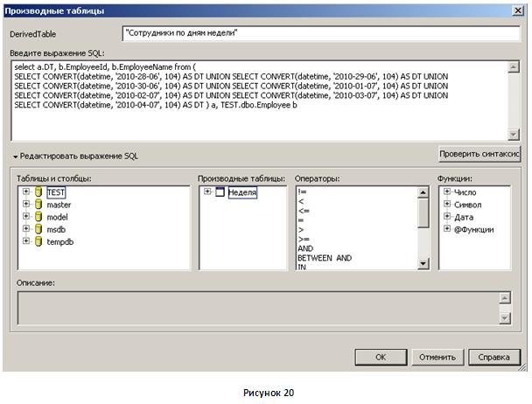Viewport: 532px width, 404px height.
Task: Click the OK button
Action: (381, 357)
